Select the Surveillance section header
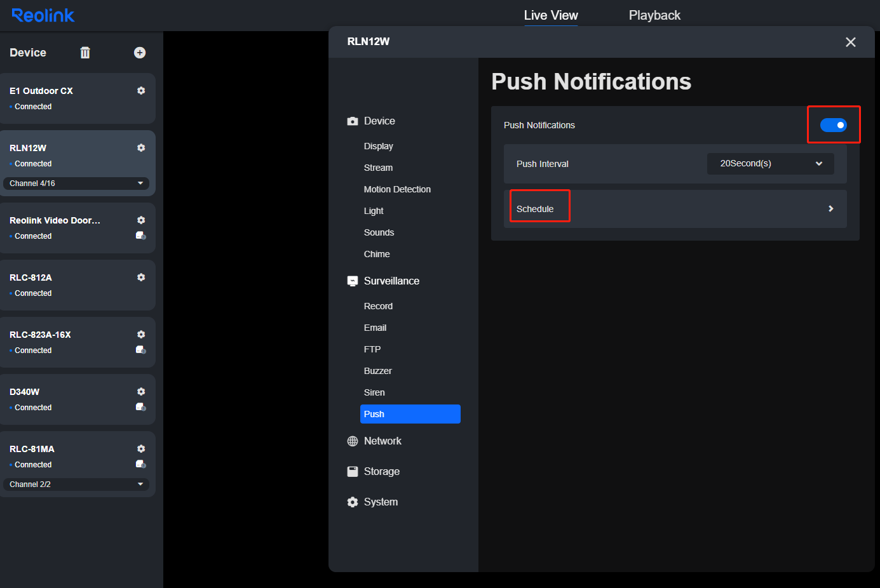This screenshot has height=588, width=880. pyautogui.click(x=391, y=281)
